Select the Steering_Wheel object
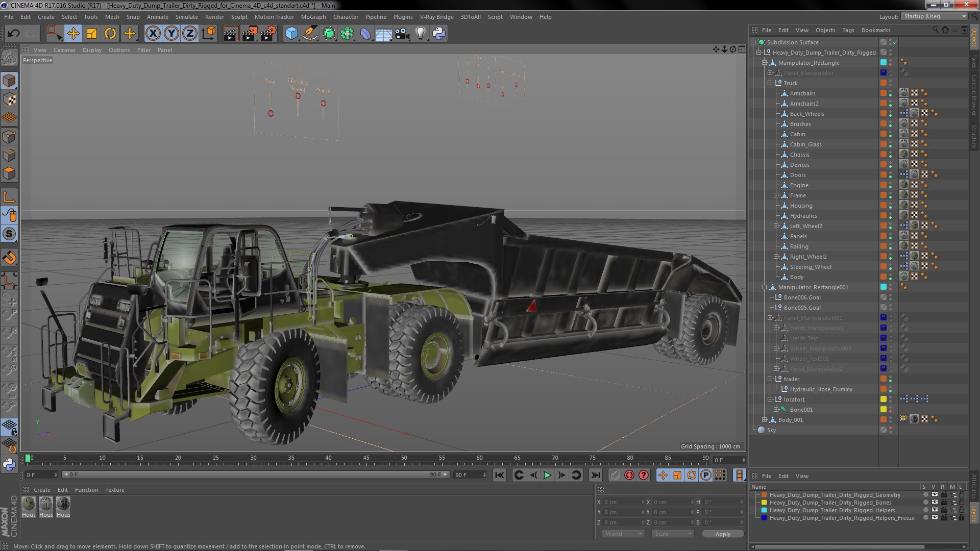 click(x=811, y=267)
